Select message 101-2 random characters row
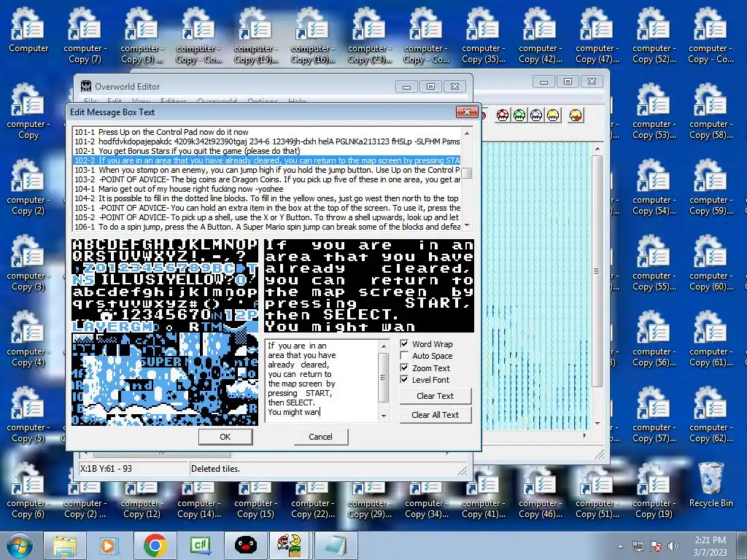Screen dimensions: 747x560 [267, 141]
